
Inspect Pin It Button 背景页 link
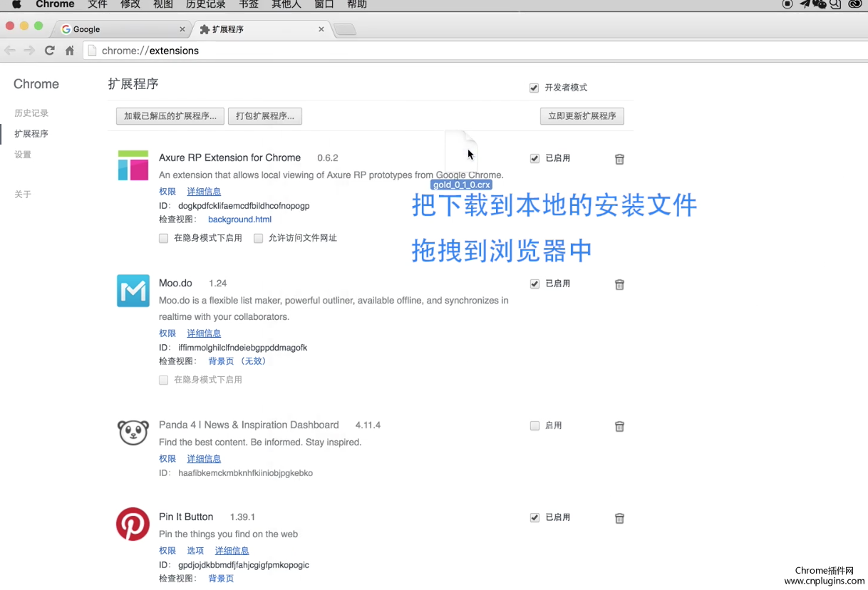coord(221,579)
